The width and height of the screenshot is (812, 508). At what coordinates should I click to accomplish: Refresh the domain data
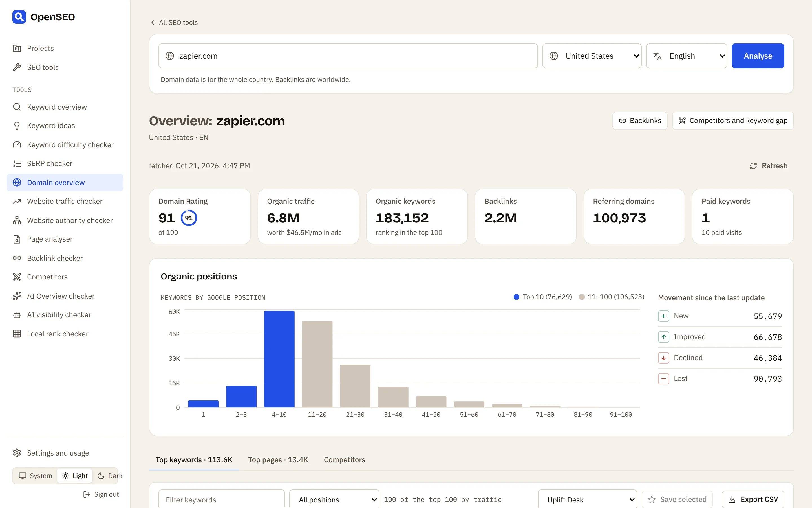tap(768, 166)
